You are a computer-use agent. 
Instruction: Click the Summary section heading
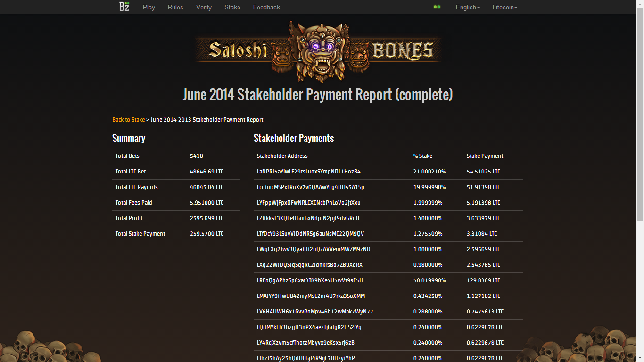pos(129,138)
